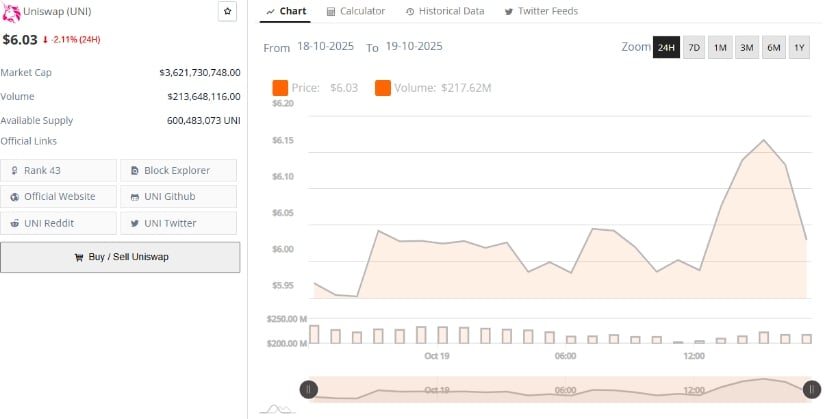
Task: Edit the To date field
Action: pos(413,47)
